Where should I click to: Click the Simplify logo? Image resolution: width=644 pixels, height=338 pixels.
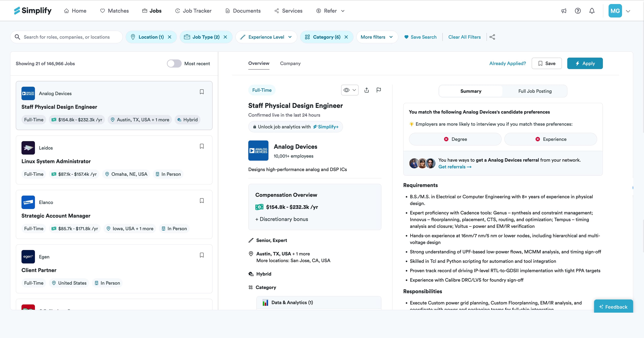coord(33,10)
